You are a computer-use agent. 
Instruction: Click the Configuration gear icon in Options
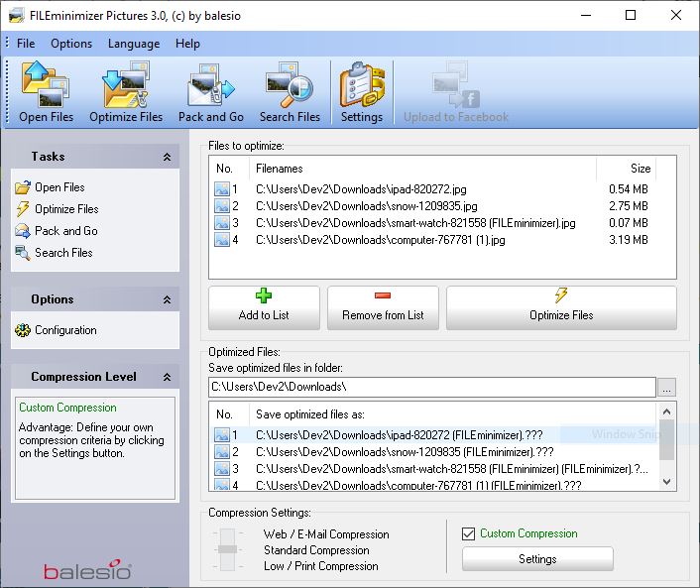pyautogui.click(x=23, y=330)
